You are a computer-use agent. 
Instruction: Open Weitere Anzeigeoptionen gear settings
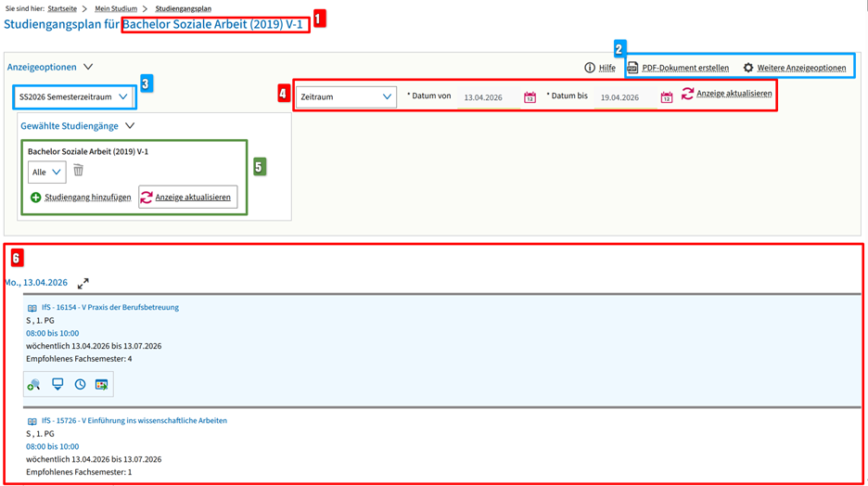(x=748, y=68)
